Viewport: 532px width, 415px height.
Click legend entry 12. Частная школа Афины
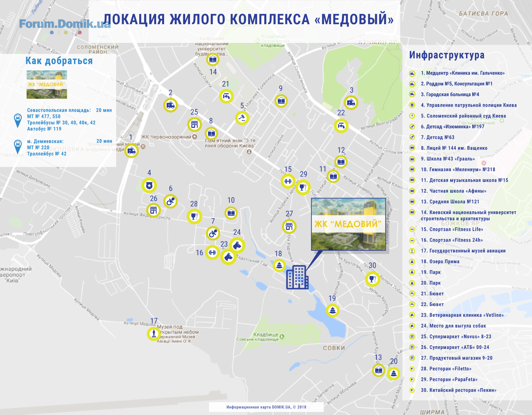[454, 191]
